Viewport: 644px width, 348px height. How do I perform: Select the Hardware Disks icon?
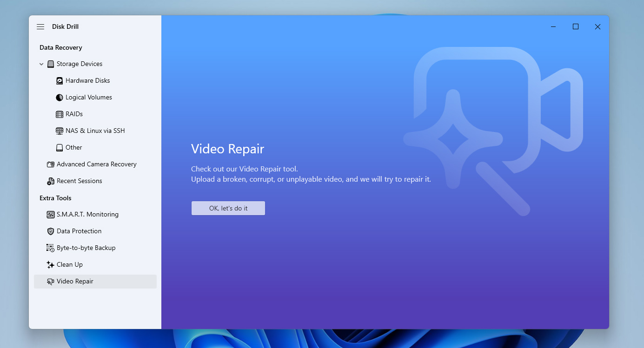[x=59, y=80]
